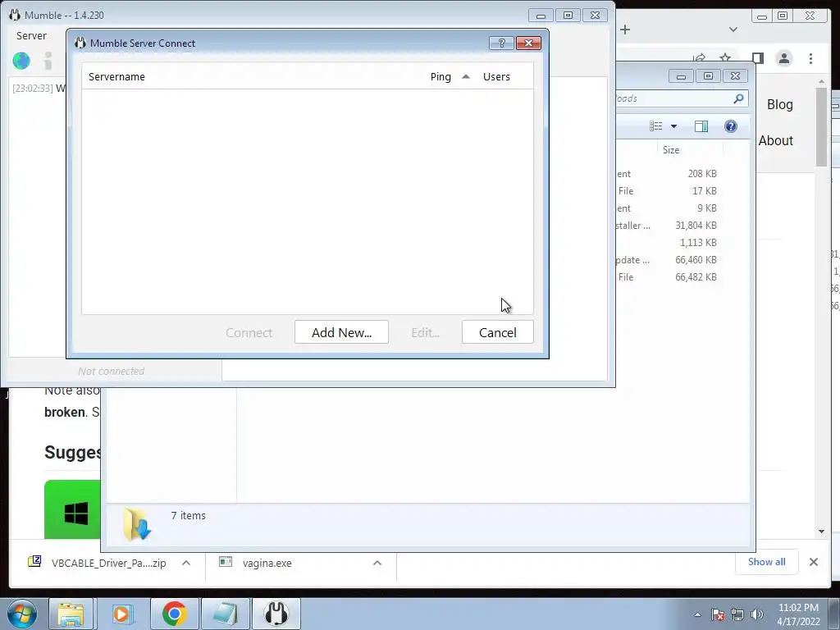Expand options for vagina.exe download
The height and width of the screenshot is (630, 840).
377,563
